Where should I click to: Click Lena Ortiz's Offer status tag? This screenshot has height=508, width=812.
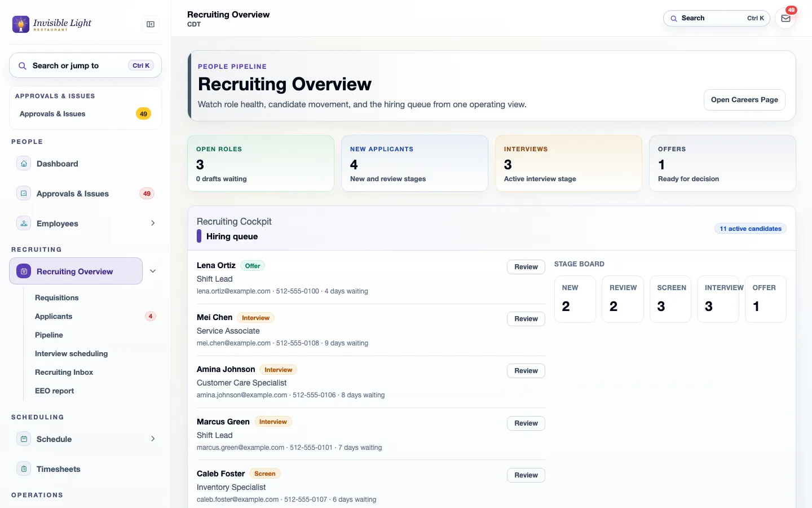(253, 266)
